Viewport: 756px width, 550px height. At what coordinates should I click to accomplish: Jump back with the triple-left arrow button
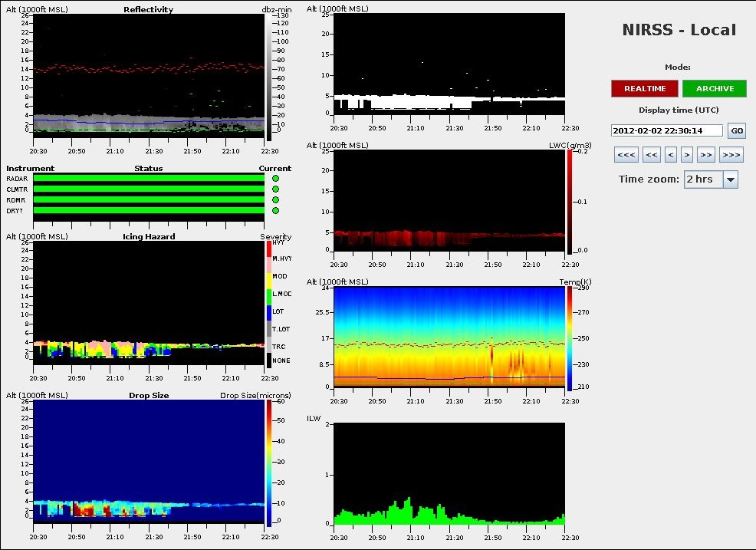coord(626,155)
